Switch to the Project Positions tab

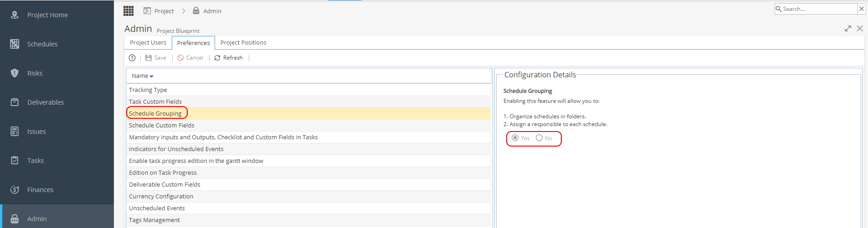click(243, 43)
